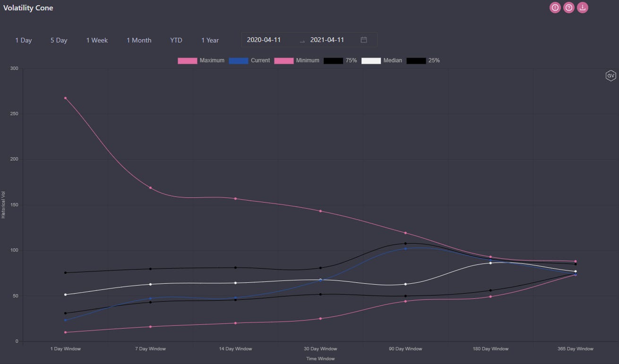The image size is (619, 364).
Task: Click the Minimum point at 30 Day Window
Action: (320, 319)
